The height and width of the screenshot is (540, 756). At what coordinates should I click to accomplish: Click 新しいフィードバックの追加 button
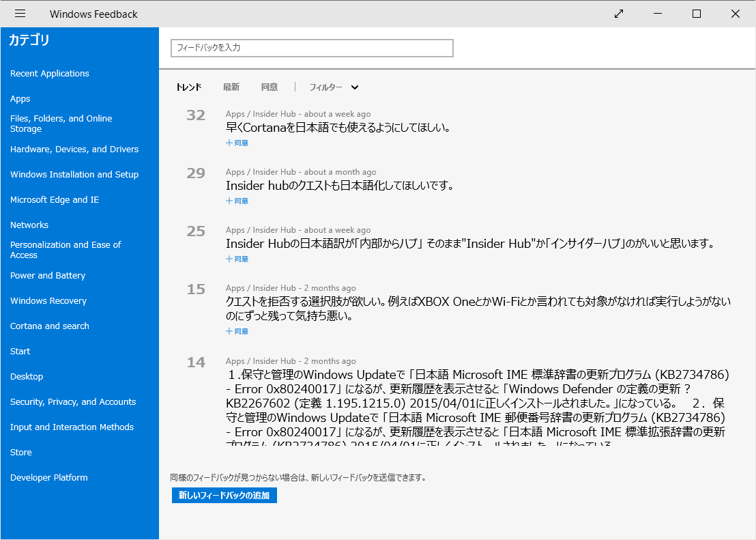pos(224,495)
